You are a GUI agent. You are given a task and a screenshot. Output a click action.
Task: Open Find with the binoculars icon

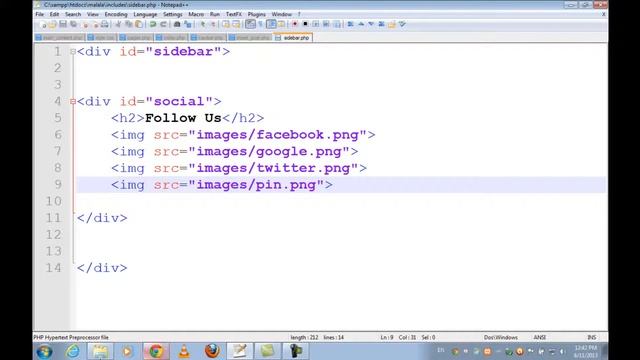177,24
